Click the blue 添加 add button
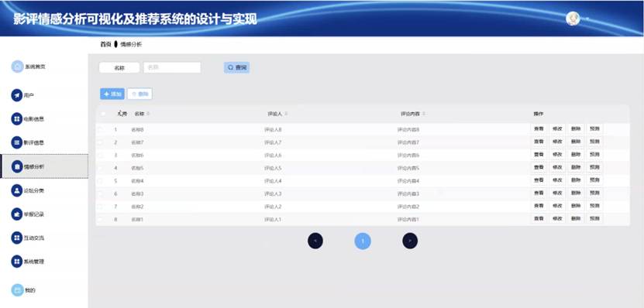This screenshot has height=308, width=644. pyautogui.click(x=112, y=94)
